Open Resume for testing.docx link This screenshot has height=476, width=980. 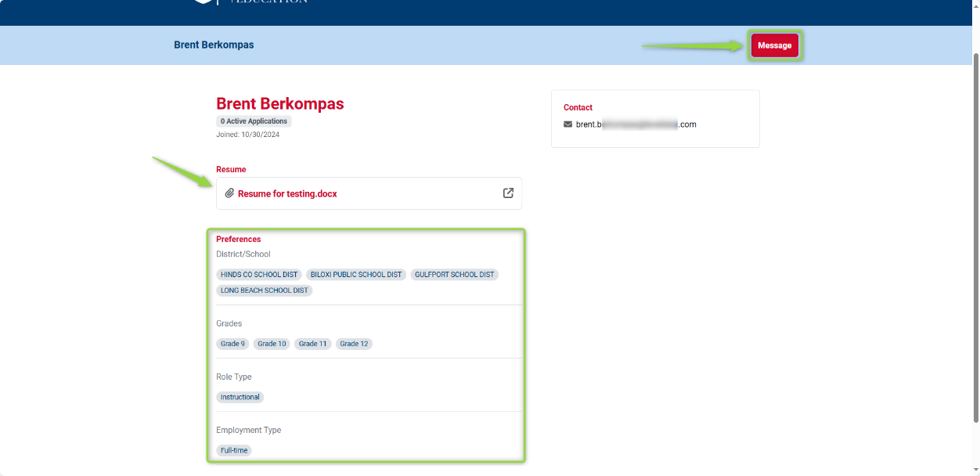288,193
